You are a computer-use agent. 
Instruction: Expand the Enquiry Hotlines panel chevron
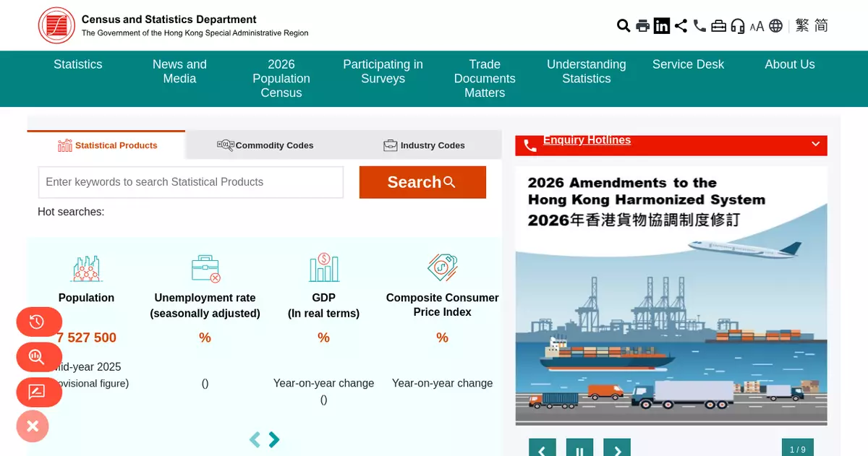(815, 144)
